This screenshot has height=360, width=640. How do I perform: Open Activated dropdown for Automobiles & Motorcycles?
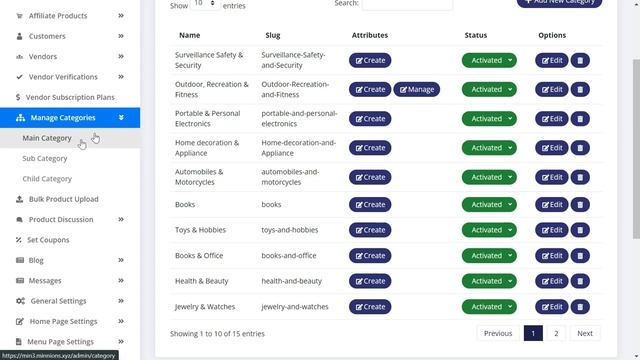[489, 177]
